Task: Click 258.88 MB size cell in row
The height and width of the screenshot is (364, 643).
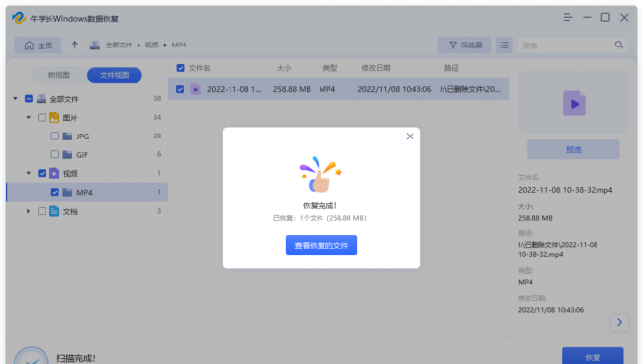Action: (x=292, y=89)
